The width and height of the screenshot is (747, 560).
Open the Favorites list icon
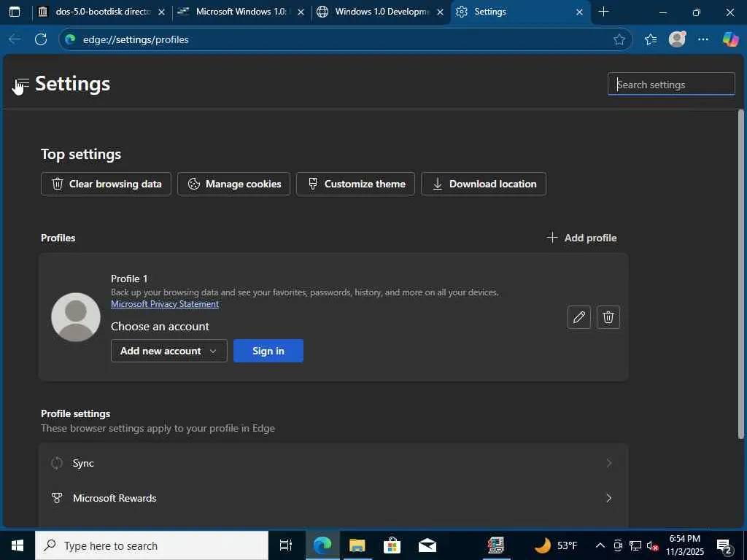[x=650, y=39]
